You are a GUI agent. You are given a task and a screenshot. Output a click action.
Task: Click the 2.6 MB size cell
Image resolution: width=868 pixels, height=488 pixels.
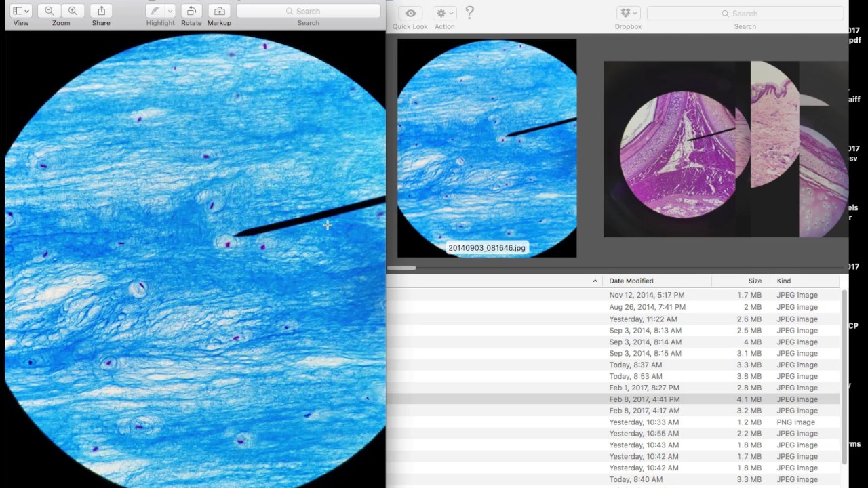749,319
